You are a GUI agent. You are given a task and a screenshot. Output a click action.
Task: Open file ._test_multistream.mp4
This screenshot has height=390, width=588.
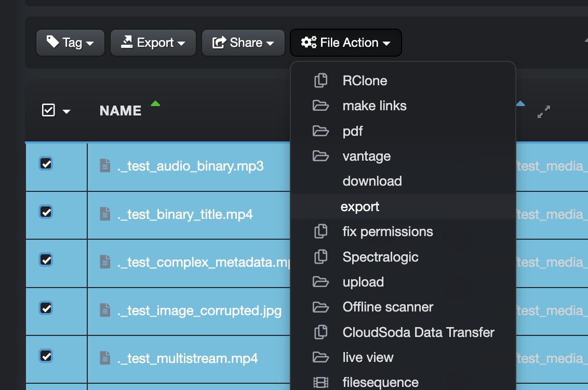pos(188,358)
